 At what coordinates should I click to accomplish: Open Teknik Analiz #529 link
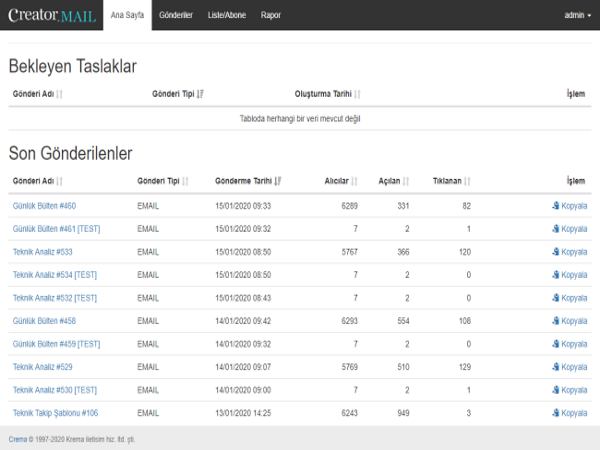click(43, 367)
